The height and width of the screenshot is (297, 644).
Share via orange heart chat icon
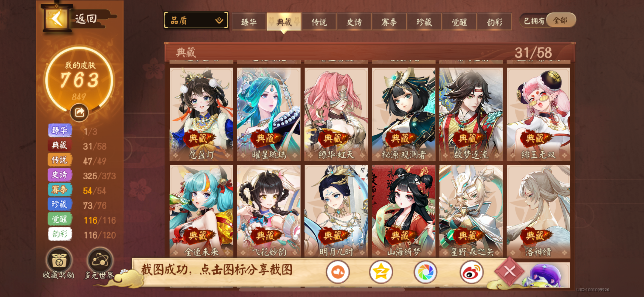(337, 272)
